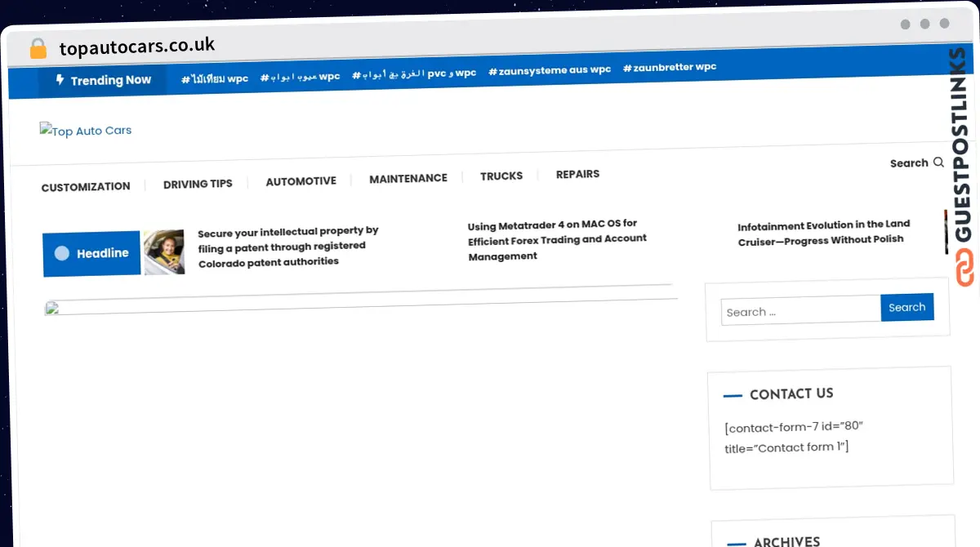980x547 pixels.
Task: Click the contact-form-7 shortcode text
Action: [x=794, y=437]
